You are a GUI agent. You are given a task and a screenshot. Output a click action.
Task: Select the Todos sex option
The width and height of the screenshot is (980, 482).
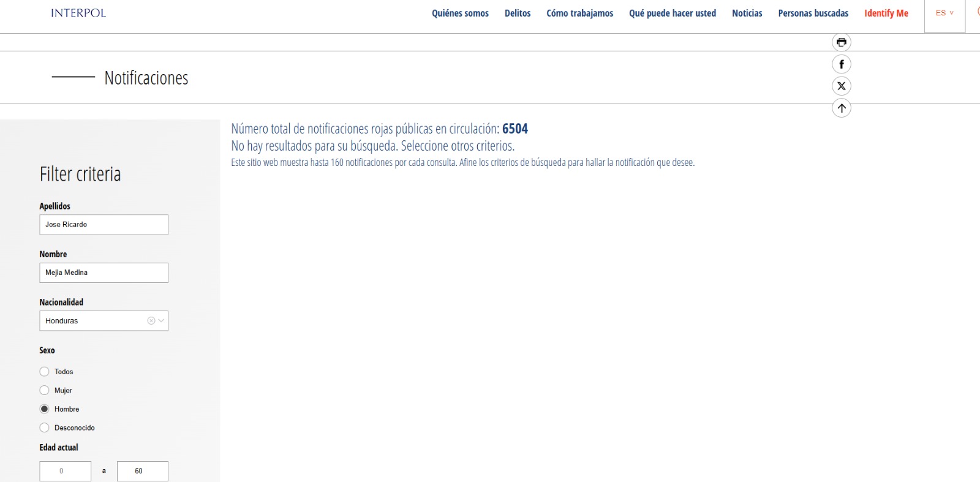[x=45, y=372]
